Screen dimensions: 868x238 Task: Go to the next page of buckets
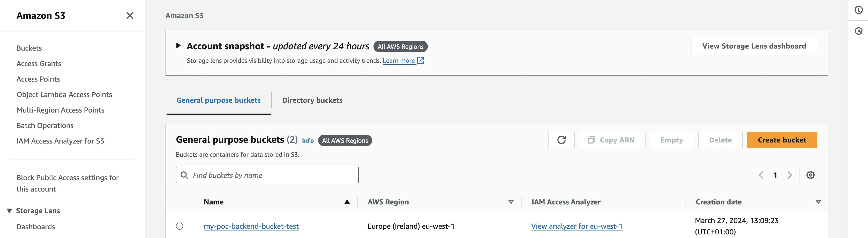click(x=789, y=175)
